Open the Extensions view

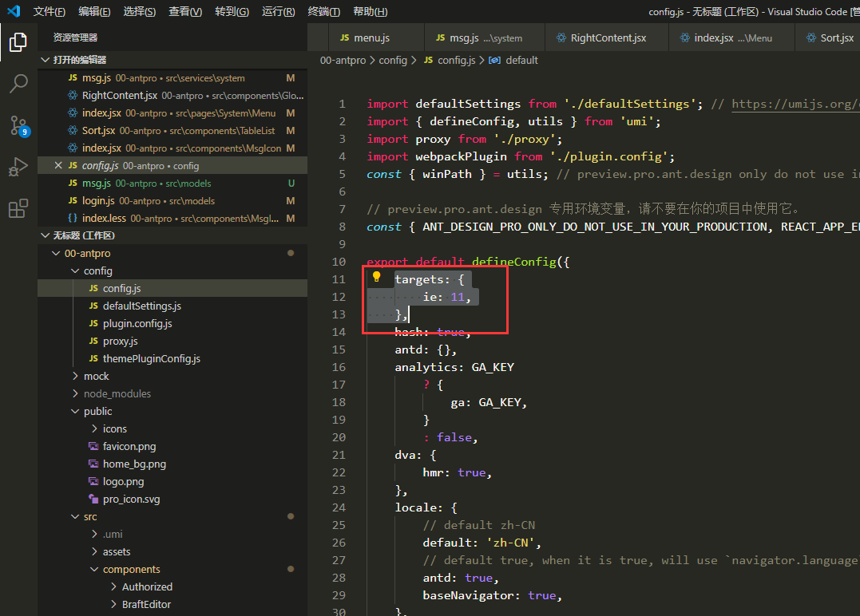[18, 207]
